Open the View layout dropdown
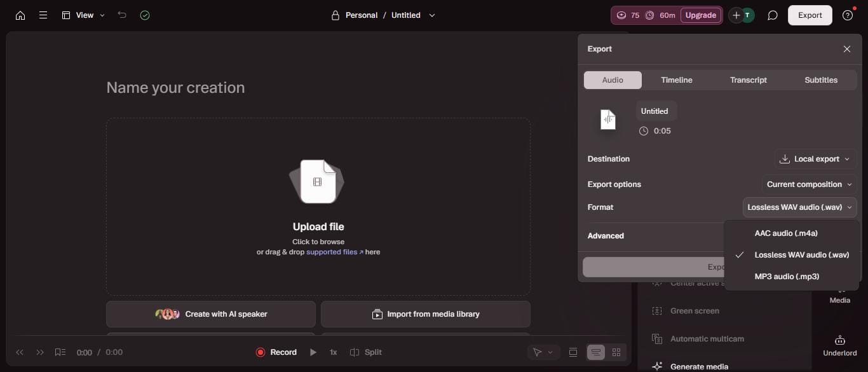This screenshot has width=868, height=372. [x=83, y=15]
